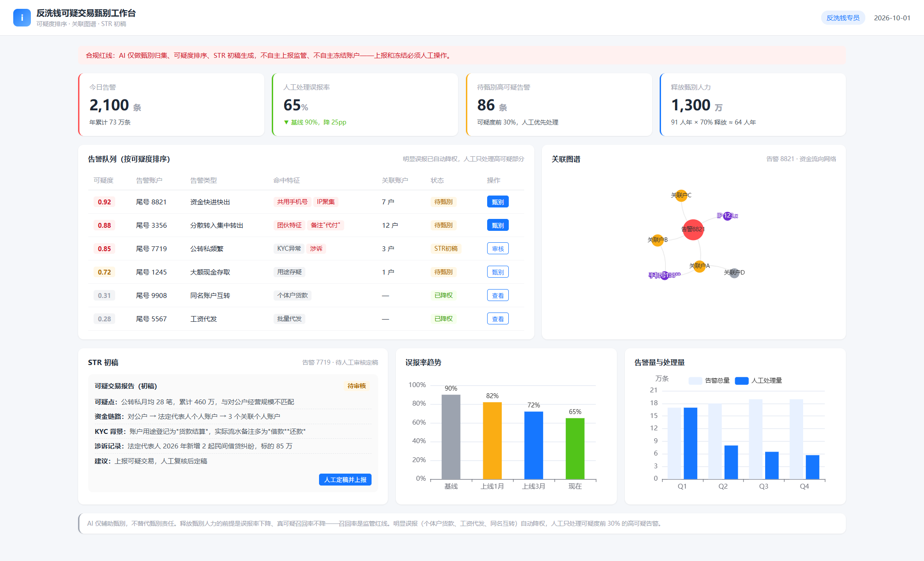Viewport: 924px width, 561px height.
Task: Click the blue 上线3月 72% bar
Action: (533, 445)
